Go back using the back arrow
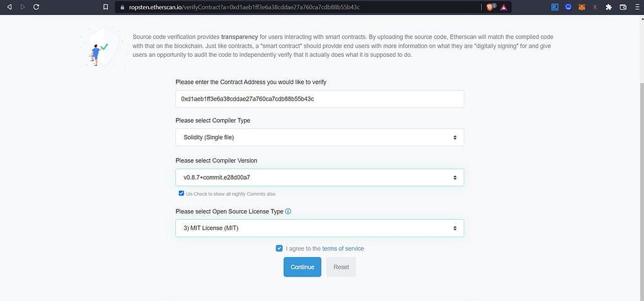Screen dimensions: 644x301 (x=9, y=7)
